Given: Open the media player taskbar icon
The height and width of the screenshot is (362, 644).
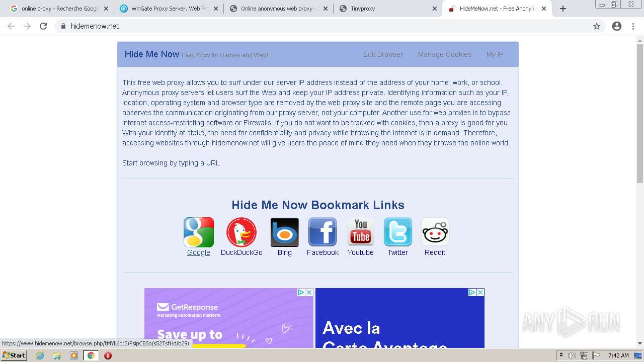Looking at the screenshot, I should pyautogui.click(x=74, y=355).
